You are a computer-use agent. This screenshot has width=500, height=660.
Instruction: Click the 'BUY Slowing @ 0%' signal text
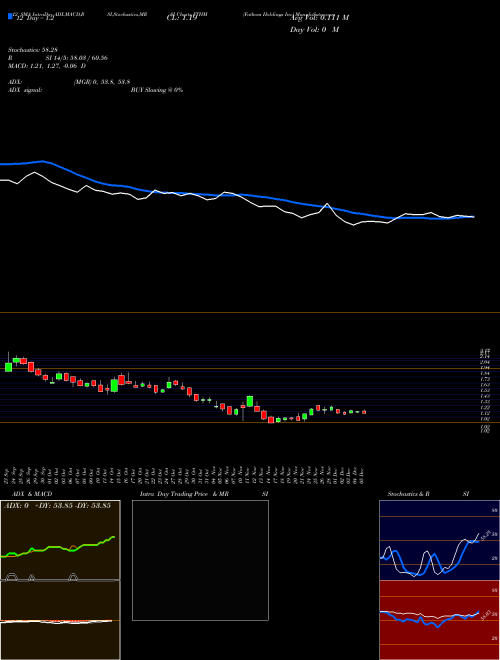[x=157, y=90]
